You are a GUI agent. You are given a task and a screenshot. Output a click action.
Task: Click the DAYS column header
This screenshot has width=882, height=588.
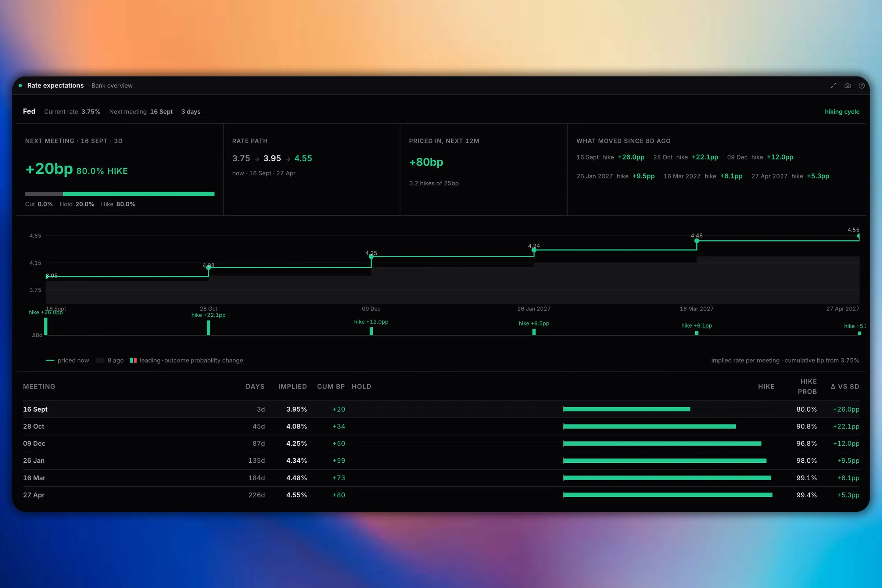255,386
